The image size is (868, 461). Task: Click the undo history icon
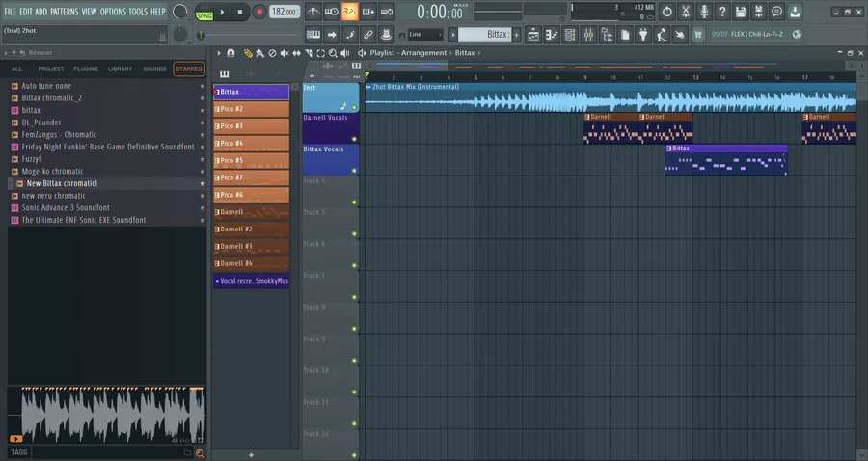coord(667,11)
